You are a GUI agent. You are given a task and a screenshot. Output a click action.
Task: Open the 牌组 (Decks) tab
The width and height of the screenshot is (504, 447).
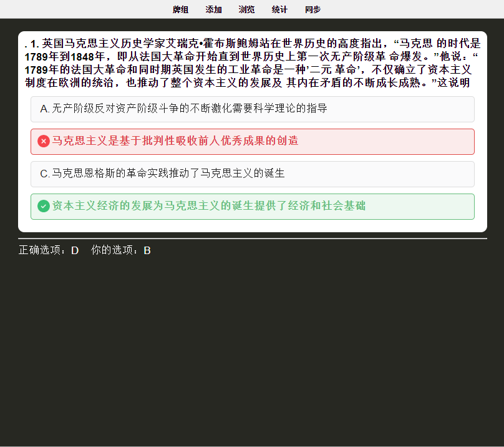(x=180, y=9)
